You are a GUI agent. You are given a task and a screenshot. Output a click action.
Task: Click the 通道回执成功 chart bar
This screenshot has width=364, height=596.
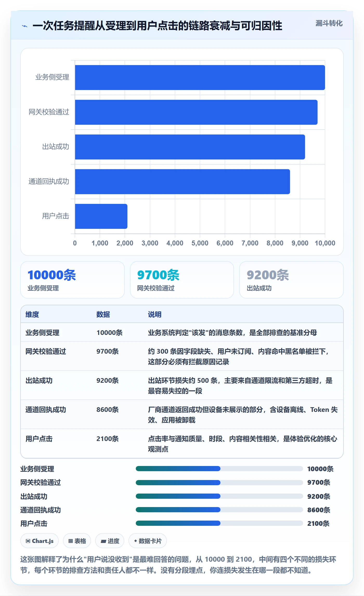click(x=183, y=182)
